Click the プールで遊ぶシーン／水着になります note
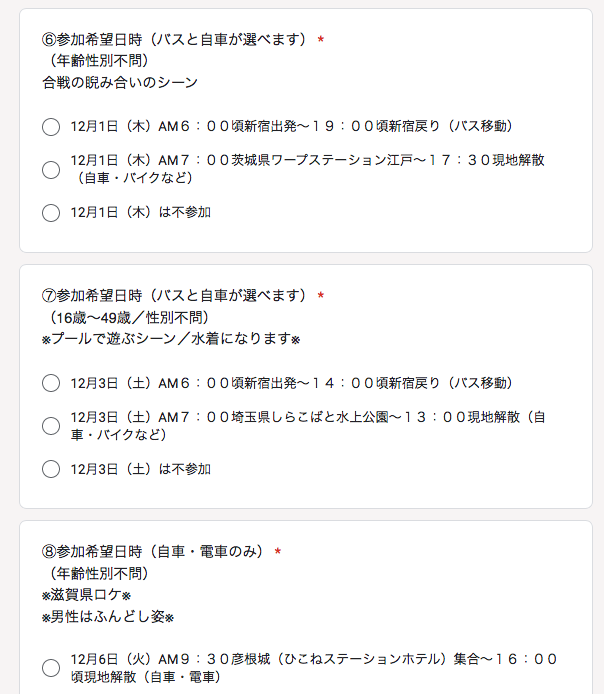The image size is (604, 694). [x=171, y=339]
